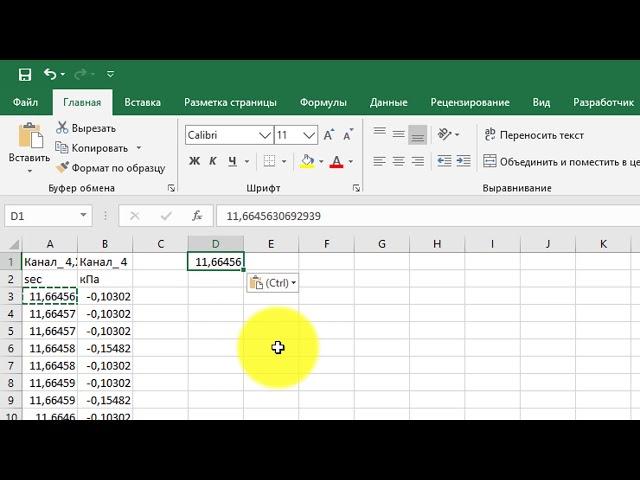Cancel formula entry X button

click(135, 216)
